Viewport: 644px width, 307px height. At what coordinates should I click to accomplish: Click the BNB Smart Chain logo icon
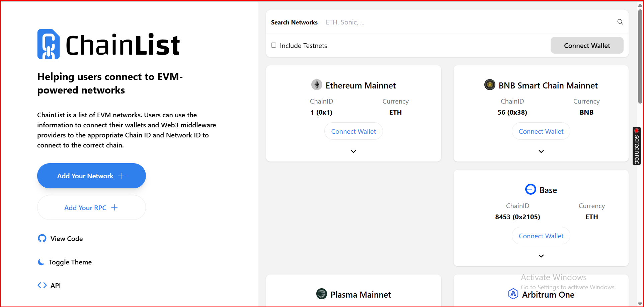490,85
